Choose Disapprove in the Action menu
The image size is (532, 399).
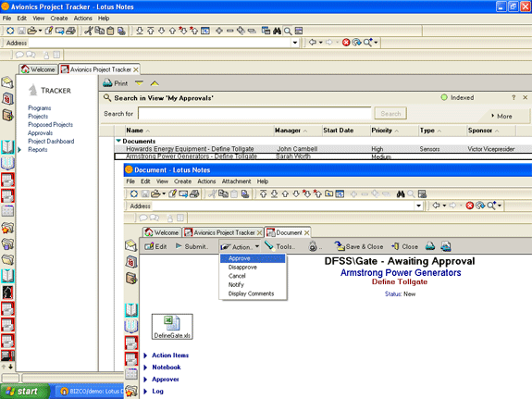tap(242, 268)
